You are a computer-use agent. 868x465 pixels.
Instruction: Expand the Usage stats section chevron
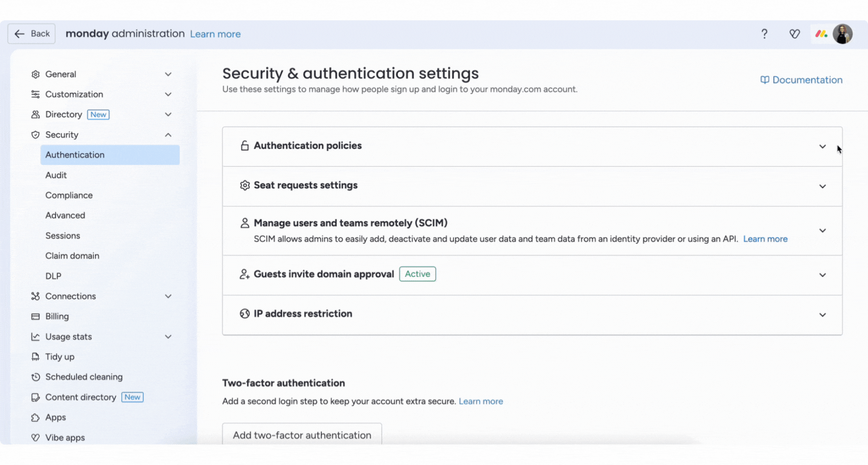click(x=168, y=337)
